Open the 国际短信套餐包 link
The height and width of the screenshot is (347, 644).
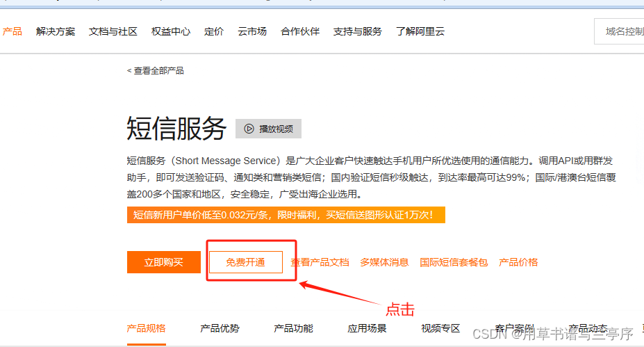(x=454, y=262)
